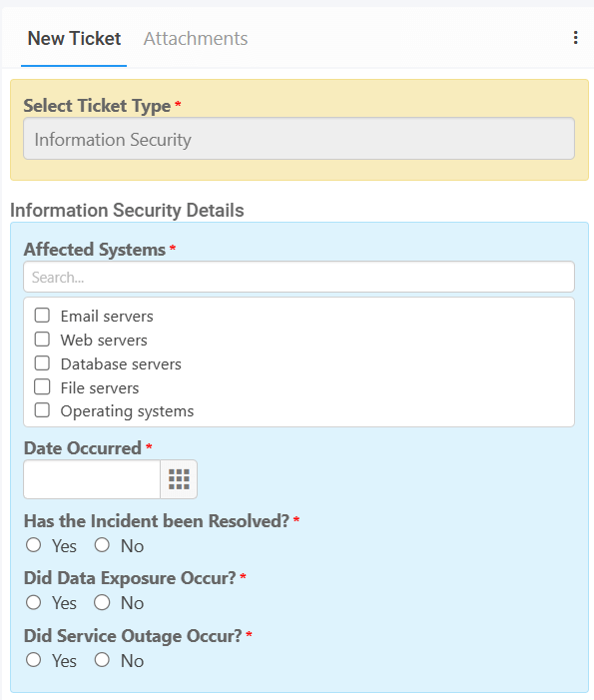Choose Yes for Data Exposure Occur
This screenshot has height=700, width=594.
[34, 603]
